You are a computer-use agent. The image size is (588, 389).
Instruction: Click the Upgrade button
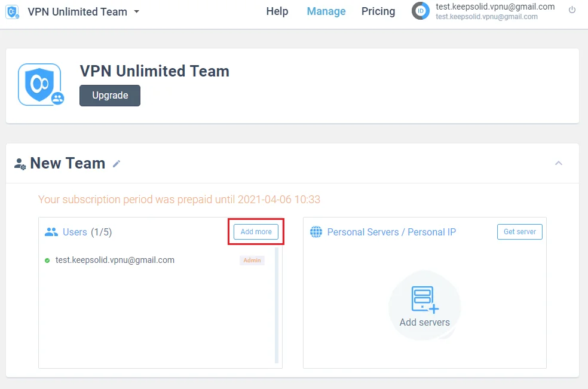[x=110, y=95]
